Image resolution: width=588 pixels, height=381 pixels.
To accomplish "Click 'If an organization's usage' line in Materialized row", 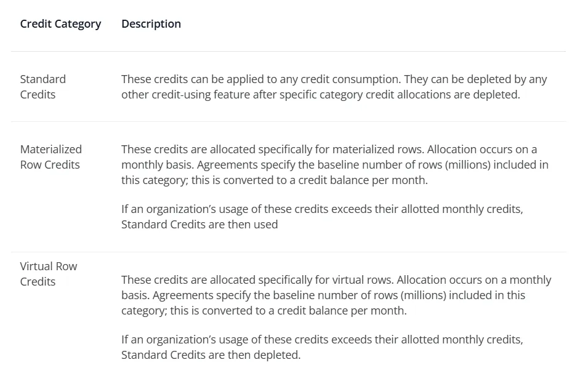I will click(322, 209).
